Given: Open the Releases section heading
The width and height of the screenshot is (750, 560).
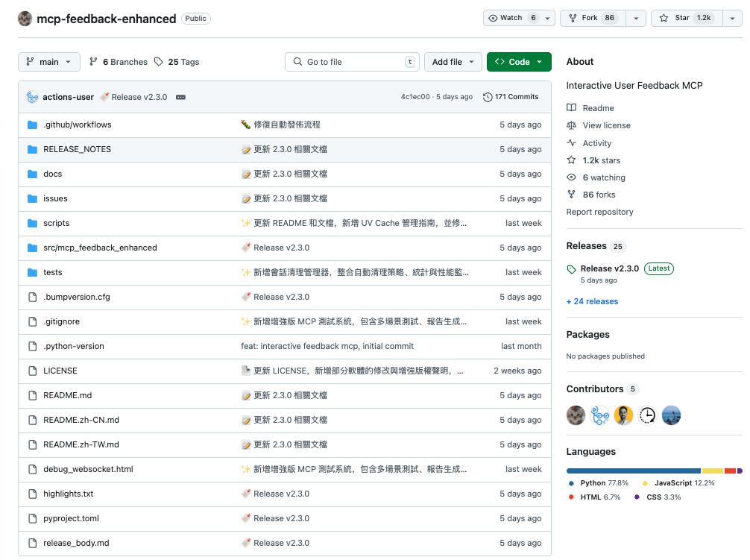Looking at the screenshot, I should pyautogui.click(x=587, y=246).
